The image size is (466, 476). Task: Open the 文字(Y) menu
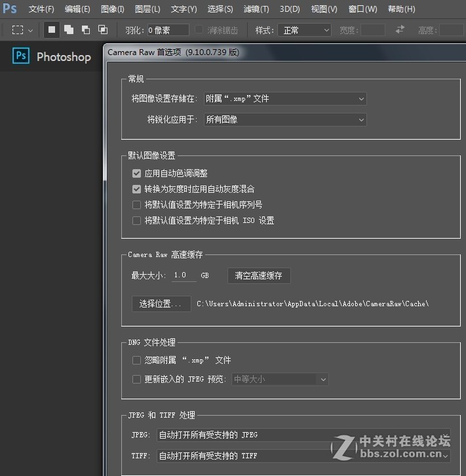(x=184, y=9)
